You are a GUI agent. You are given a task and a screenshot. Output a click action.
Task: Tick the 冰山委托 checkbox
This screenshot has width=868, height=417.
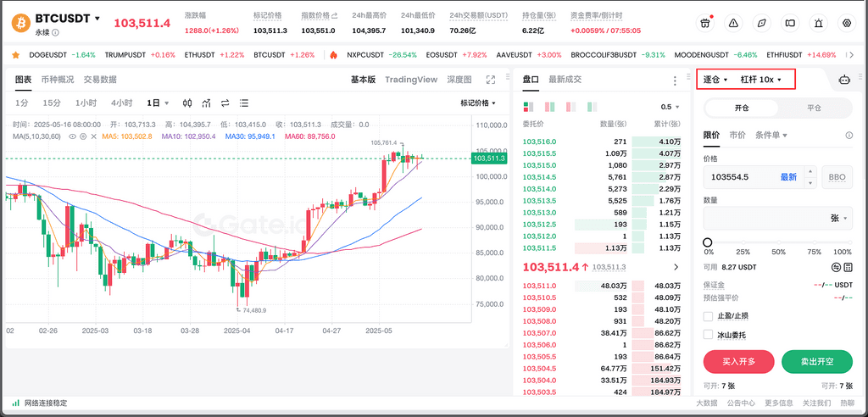point(709,335)
